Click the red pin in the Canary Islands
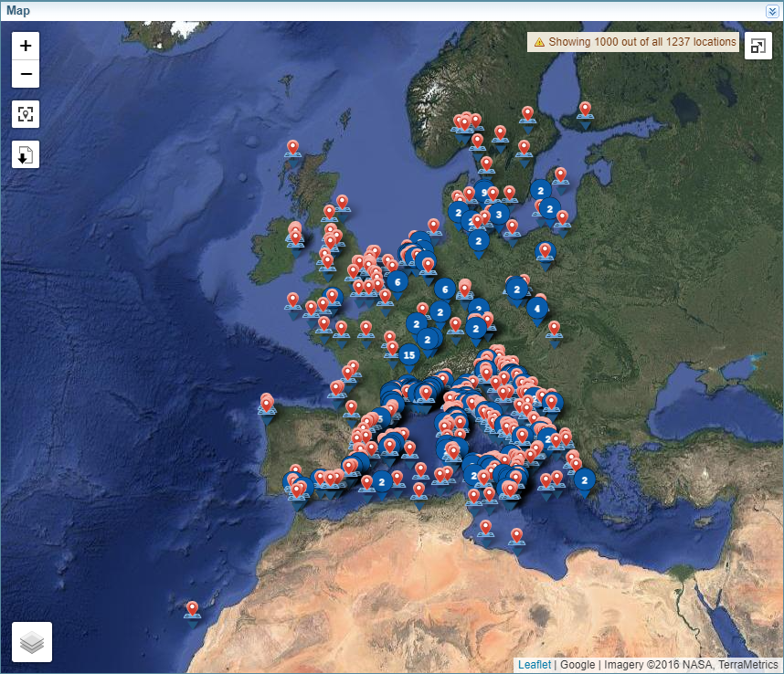 coord(192,608)
